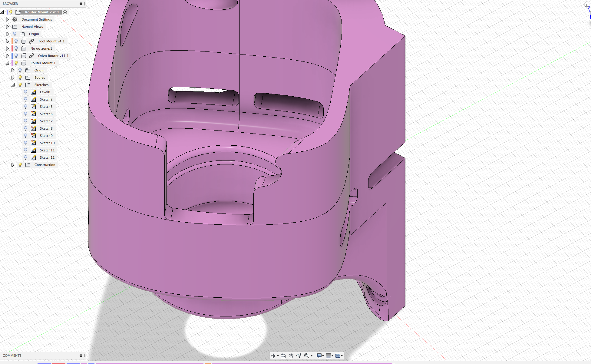The height and width of the screenshot is (364, 591).
Task: Click the Zoom Window (fit) icon
Action: (x=307, y=356)
